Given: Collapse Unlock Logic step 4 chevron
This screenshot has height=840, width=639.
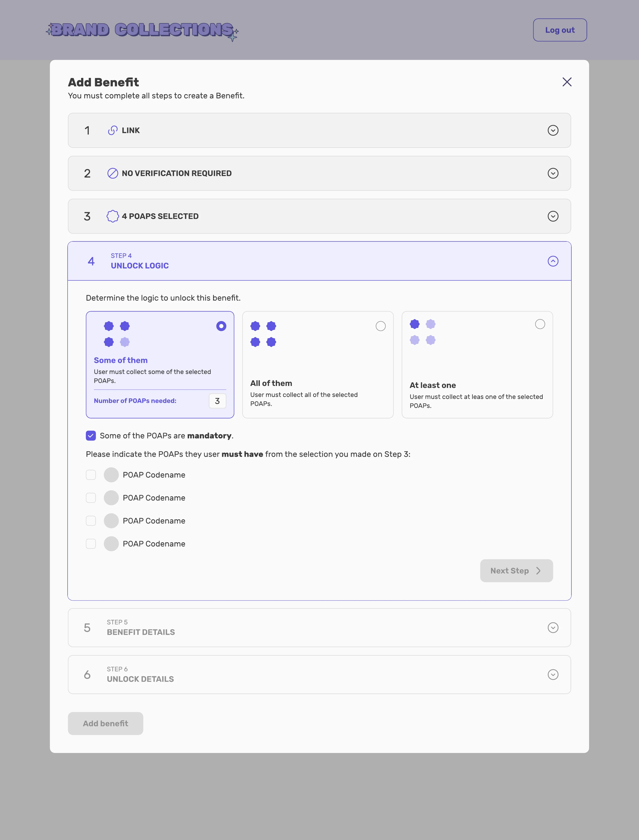Looking at the screenshot, I should point(553,261).
